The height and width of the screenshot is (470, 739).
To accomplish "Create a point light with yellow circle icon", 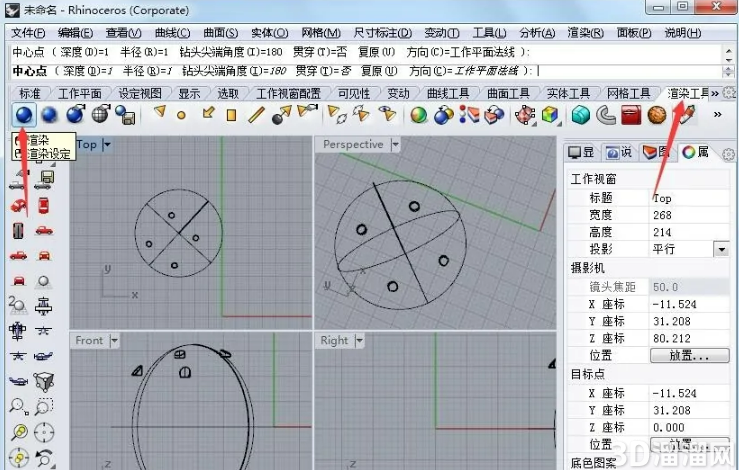I will point(181,115).
